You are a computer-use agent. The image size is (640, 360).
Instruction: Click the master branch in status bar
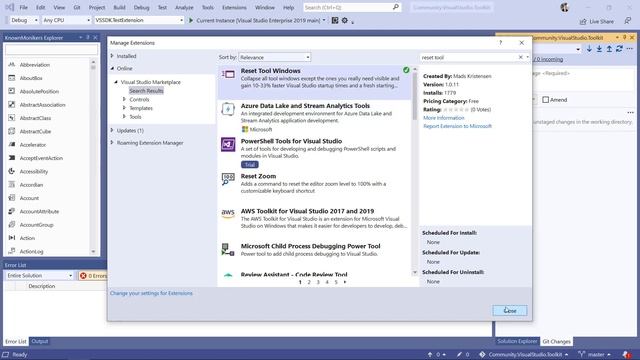(596, 354)
